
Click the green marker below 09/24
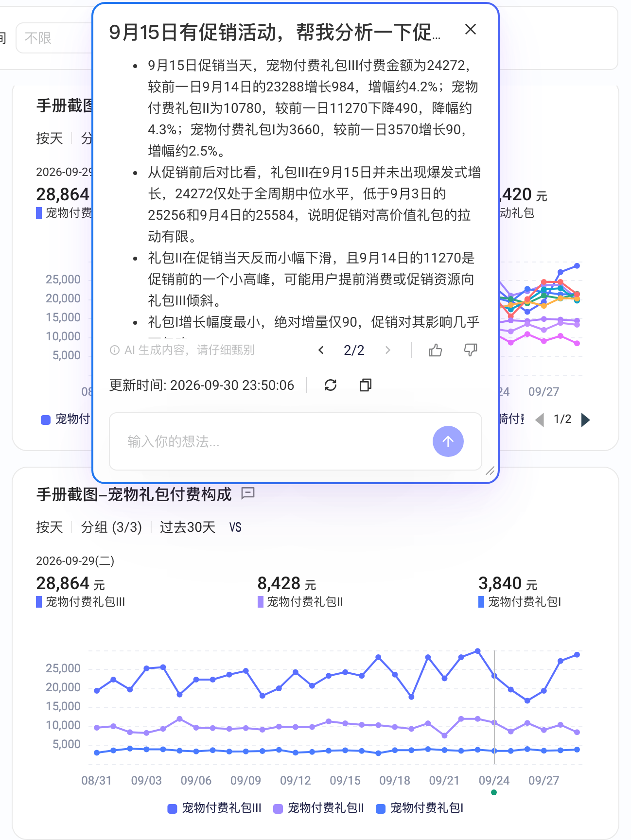click(494, 792)
